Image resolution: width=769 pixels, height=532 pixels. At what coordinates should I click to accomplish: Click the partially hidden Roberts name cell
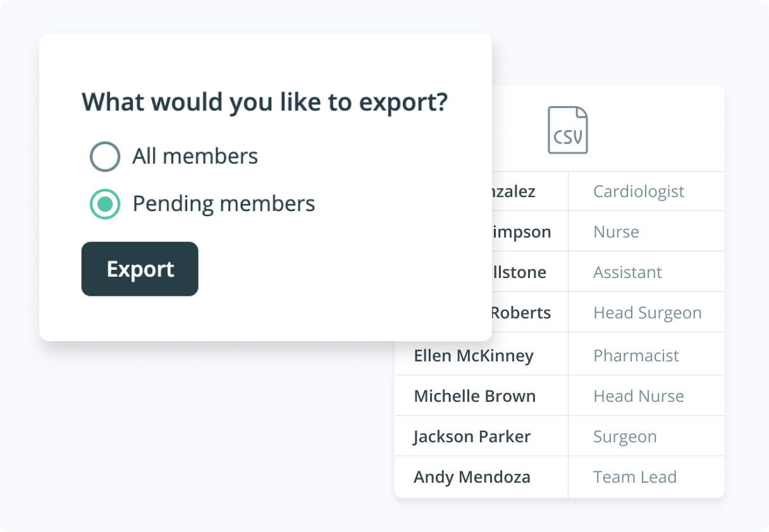click(520, 313)
